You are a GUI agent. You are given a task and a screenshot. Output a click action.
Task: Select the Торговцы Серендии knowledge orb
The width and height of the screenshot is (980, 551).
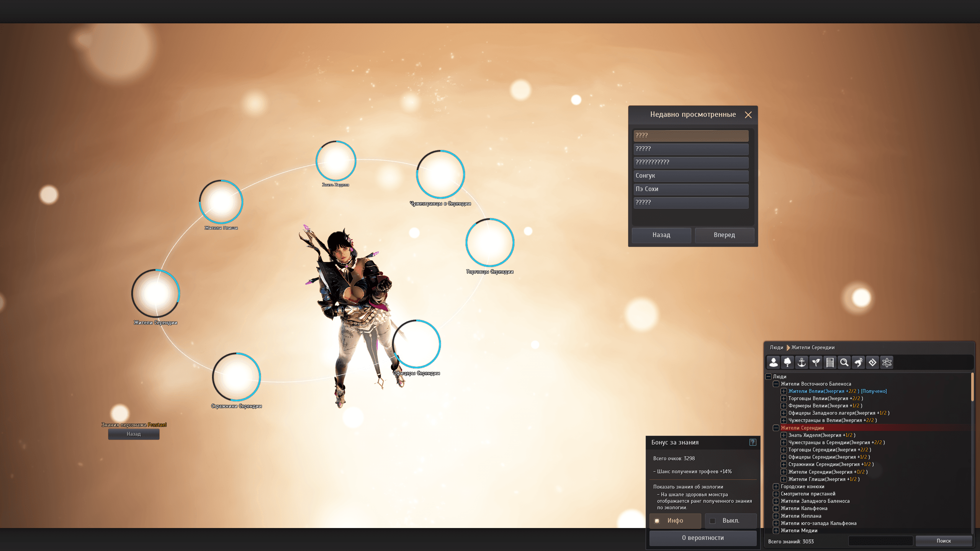490,242
